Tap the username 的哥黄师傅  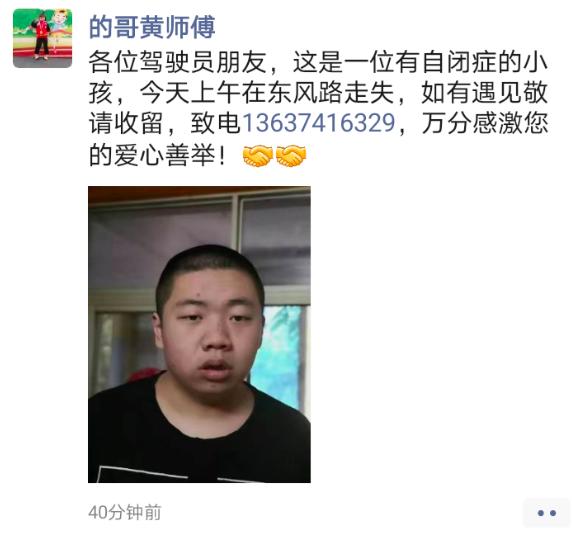[x=152, y=27]
